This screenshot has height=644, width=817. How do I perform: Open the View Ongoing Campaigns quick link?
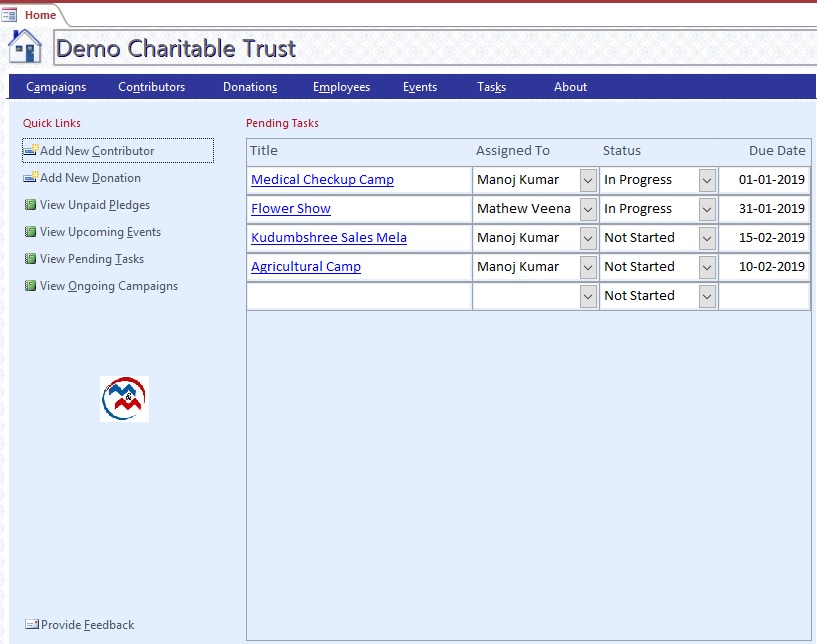pos(101,286)
